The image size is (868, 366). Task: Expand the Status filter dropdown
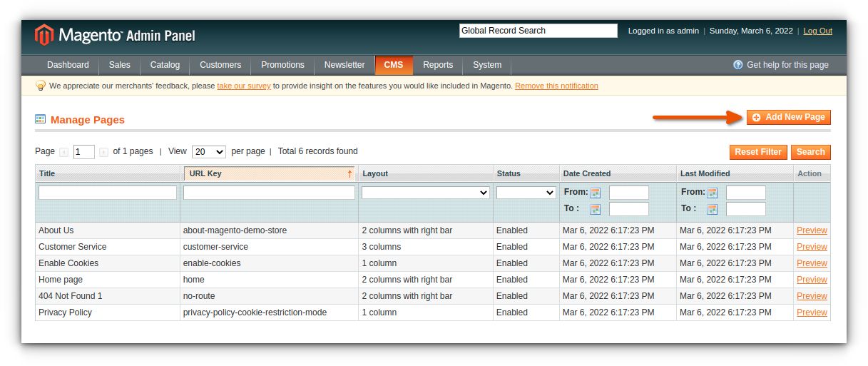[x=526, y=193]
